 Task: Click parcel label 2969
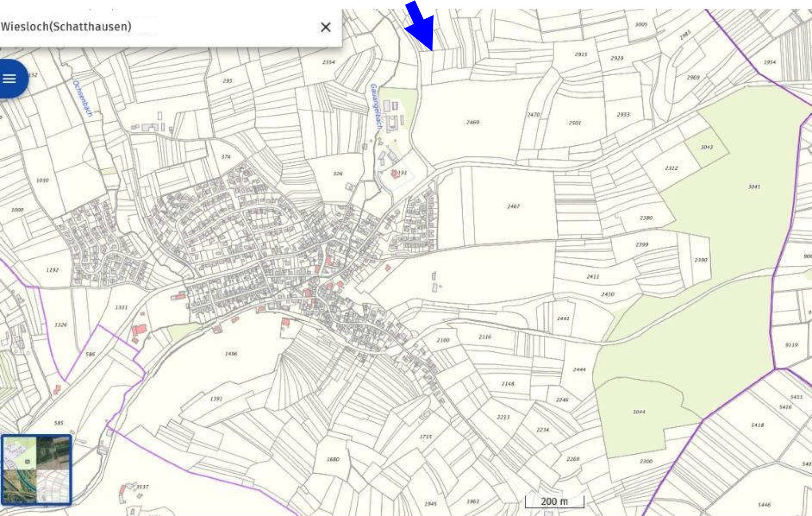tap(693, 77)
